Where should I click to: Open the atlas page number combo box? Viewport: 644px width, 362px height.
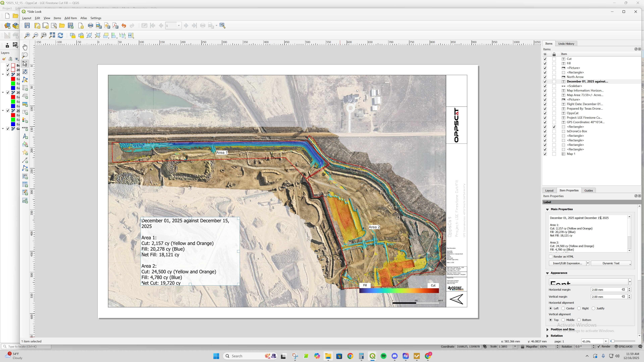[x=173, y=25]
